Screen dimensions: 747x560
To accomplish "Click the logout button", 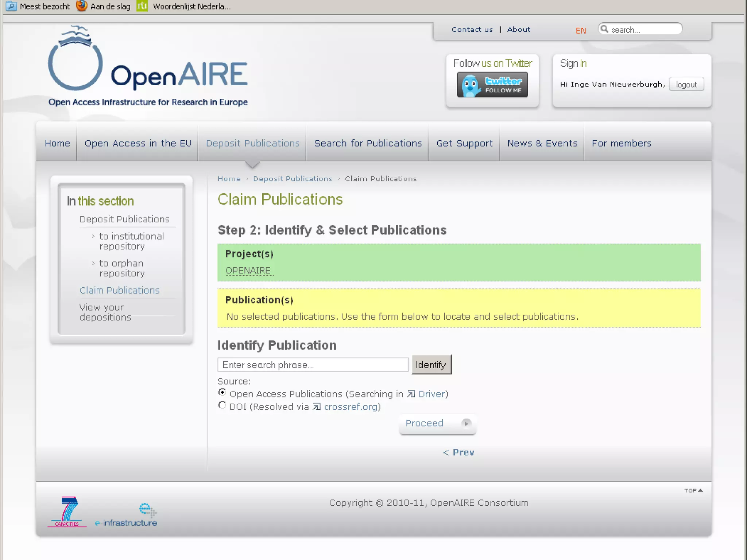I will point(686,85).
